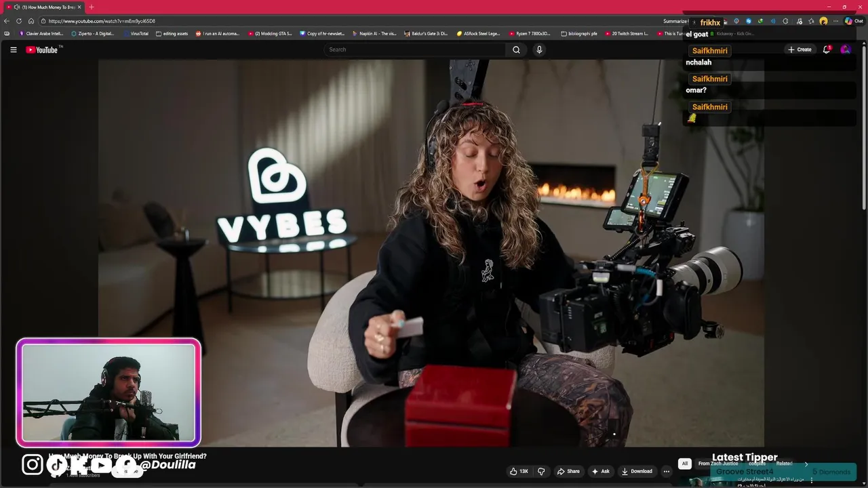Open the Ask AI button
Screen dimensions: 868x488
click(601, 471)
